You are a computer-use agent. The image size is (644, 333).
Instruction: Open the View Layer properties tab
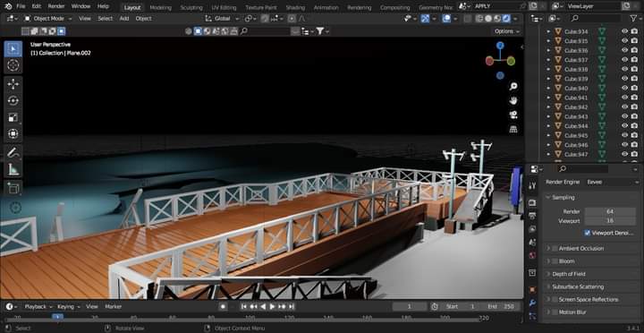tap(533, 229)
